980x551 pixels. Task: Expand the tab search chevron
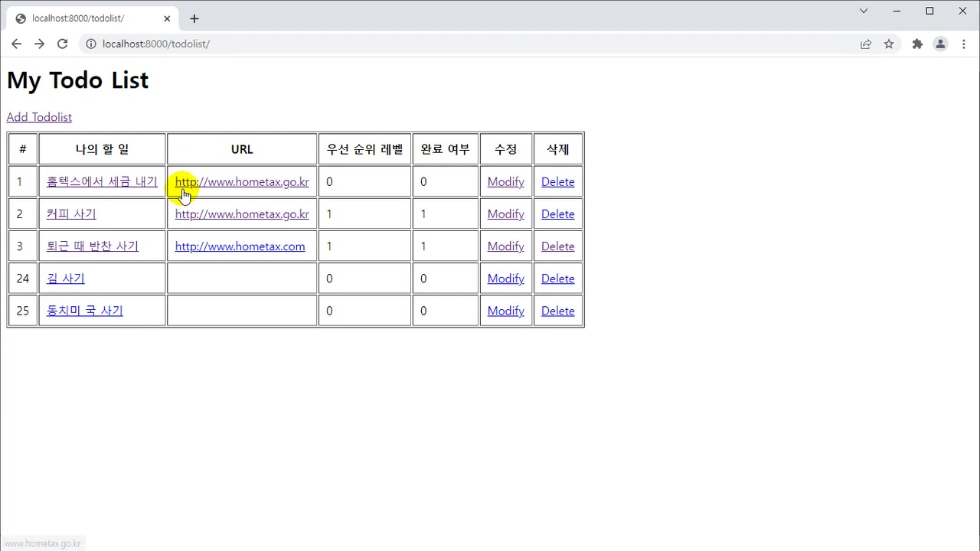(864, 11)
